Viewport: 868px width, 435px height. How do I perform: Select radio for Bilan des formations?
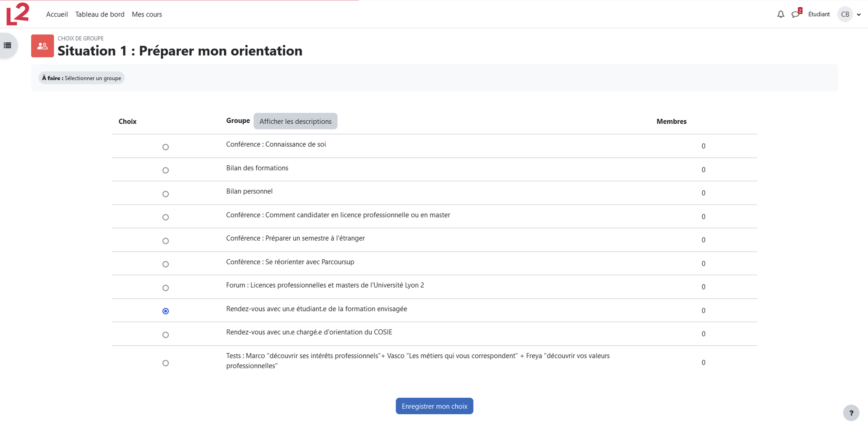(x=165, y=170)
